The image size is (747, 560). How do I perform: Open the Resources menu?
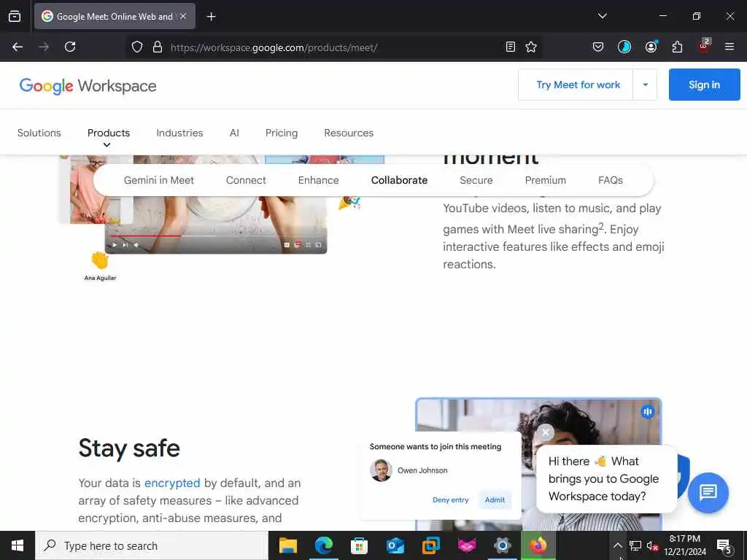(x=349, y=133)
